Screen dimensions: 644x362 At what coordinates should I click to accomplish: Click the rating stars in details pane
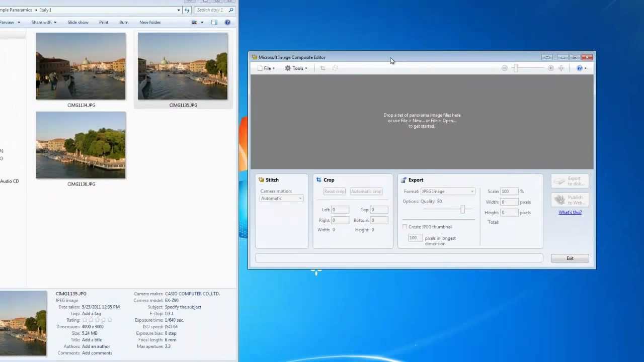click(x=97, y=320)
